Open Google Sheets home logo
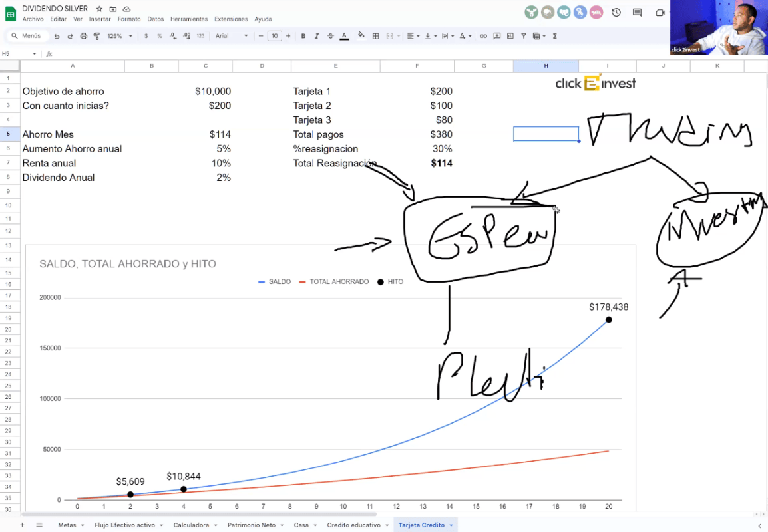Screen dimensions: 768x532 (x=10, y=14)
